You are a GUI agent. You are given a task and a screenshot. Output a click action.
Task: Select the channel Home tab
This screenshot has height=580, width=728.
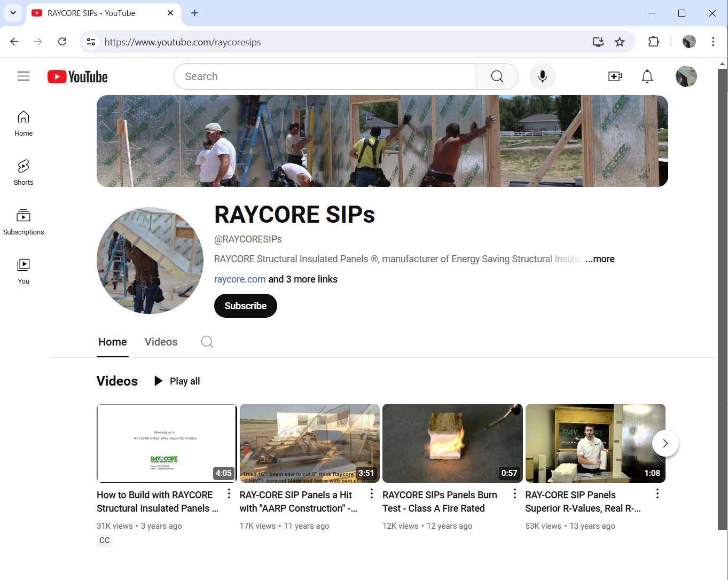click(113, 342)
